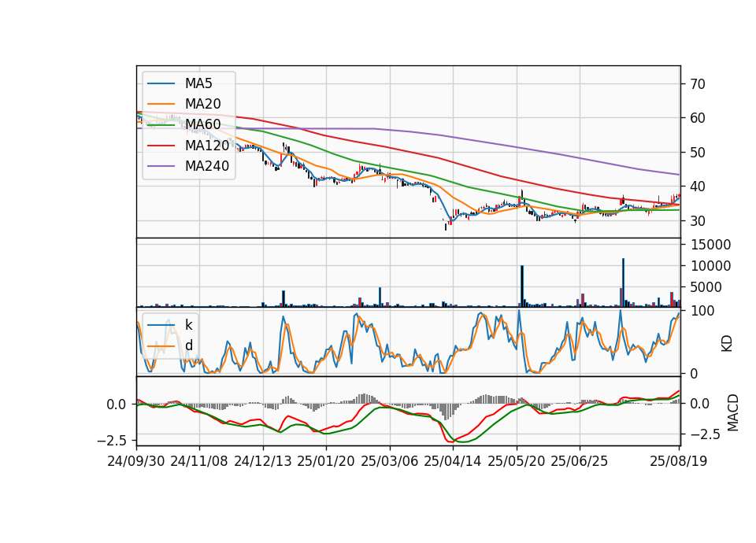The height and width of the screenshot is (543, 756).
Task: Click the 25/05/20 date axis label
Action: (x=517, y=461)
